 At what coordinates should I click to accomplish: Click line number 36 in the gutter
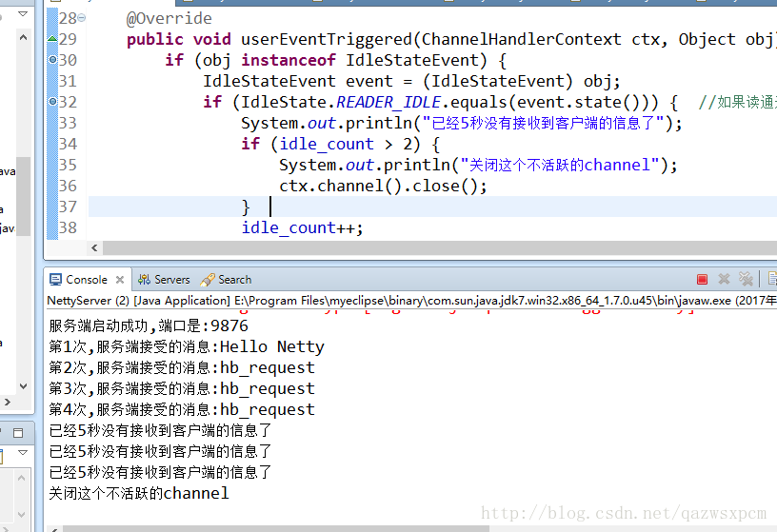68,186
